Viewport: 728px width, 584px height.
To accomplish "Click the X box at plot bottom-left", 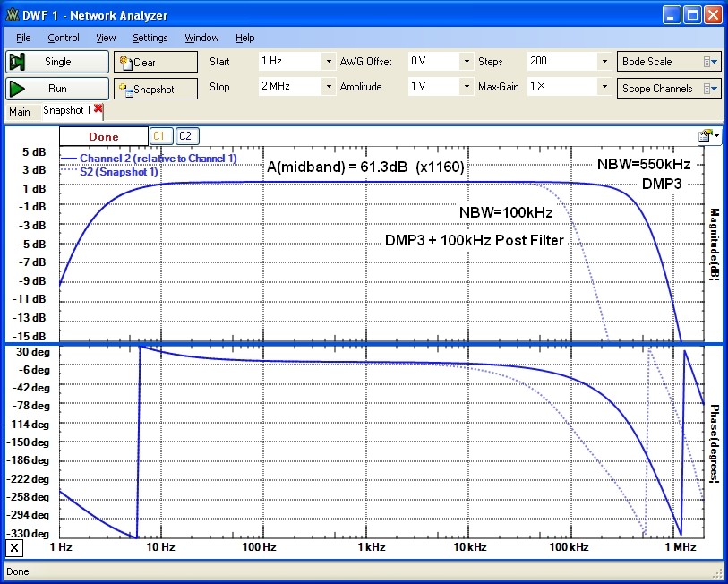I will [14, 547].
